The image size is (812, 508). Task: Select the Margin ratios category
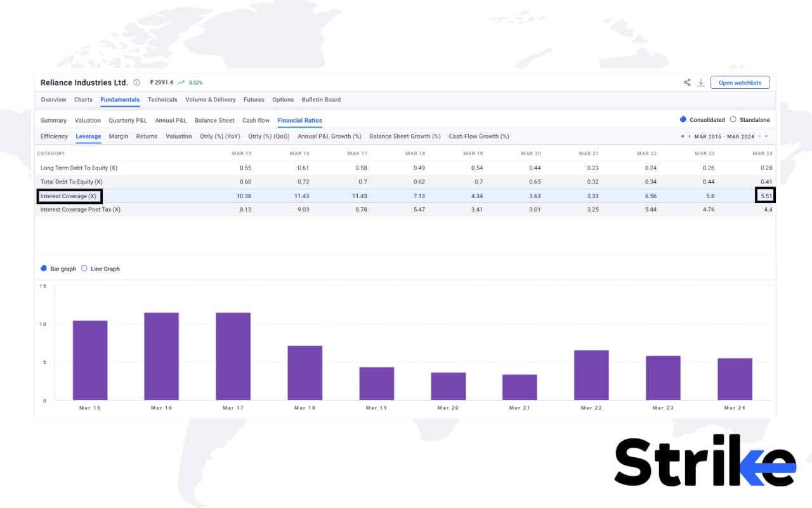(x=119, y=136)
